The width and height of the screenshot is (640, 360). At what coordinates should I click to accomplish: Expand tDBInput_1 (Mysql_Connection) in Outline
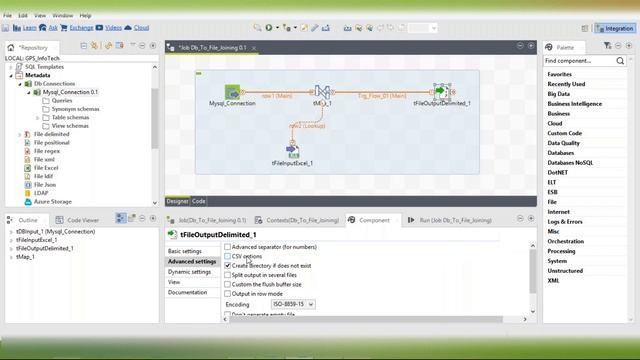pos(11,231)
